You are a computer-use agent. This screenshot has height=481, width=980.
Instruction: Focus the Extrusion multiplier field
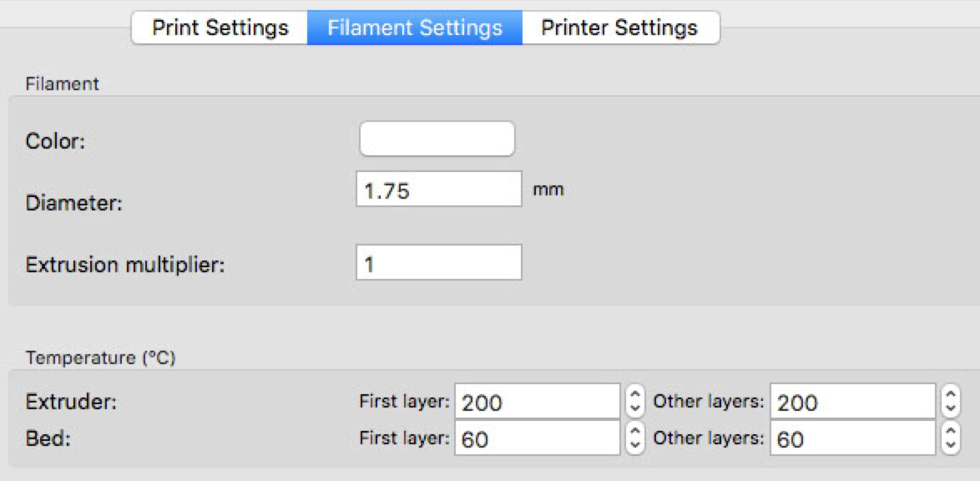click(x=439, y=262)
